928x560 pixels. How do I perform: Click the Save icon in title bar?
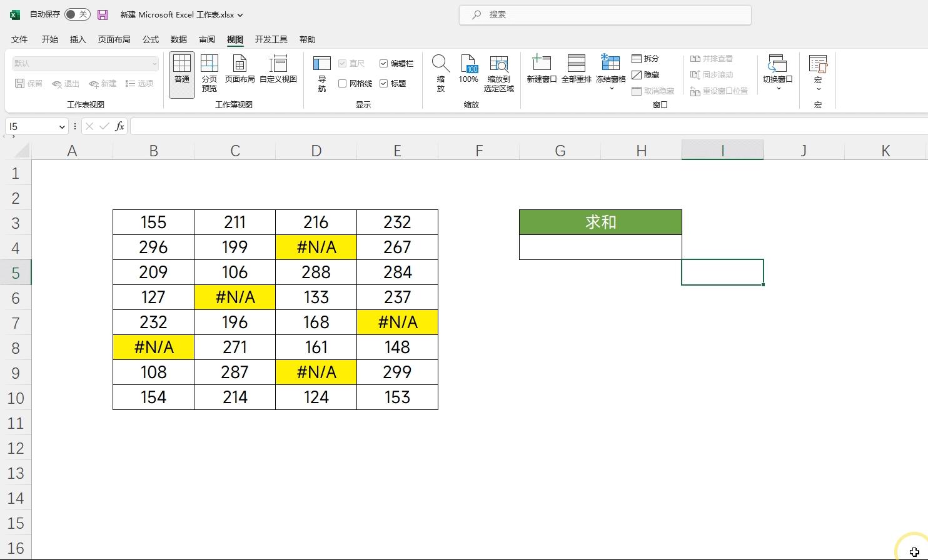click(103, 14)
